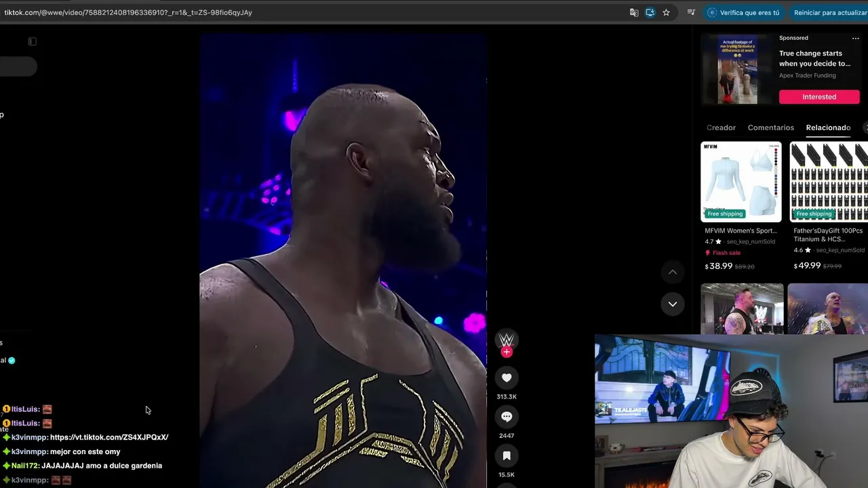The height and width of the screenshot is (488, 868).
Task: Collapse sidebar using the panel icon
Action: tap(32, 41)
